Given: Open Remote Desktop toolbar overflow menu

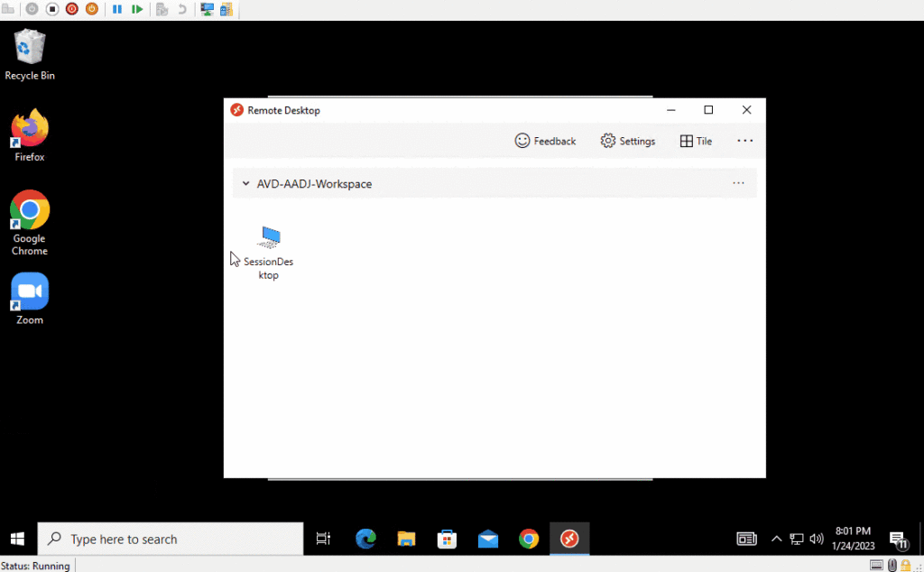Looking at the screenshot, I should tap(744, 141).
